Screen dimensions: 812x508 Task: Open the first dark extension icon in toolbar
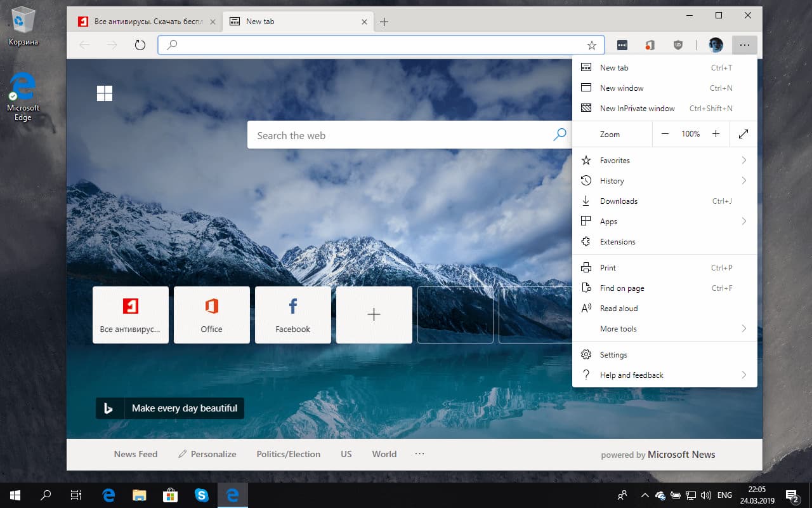622,45
